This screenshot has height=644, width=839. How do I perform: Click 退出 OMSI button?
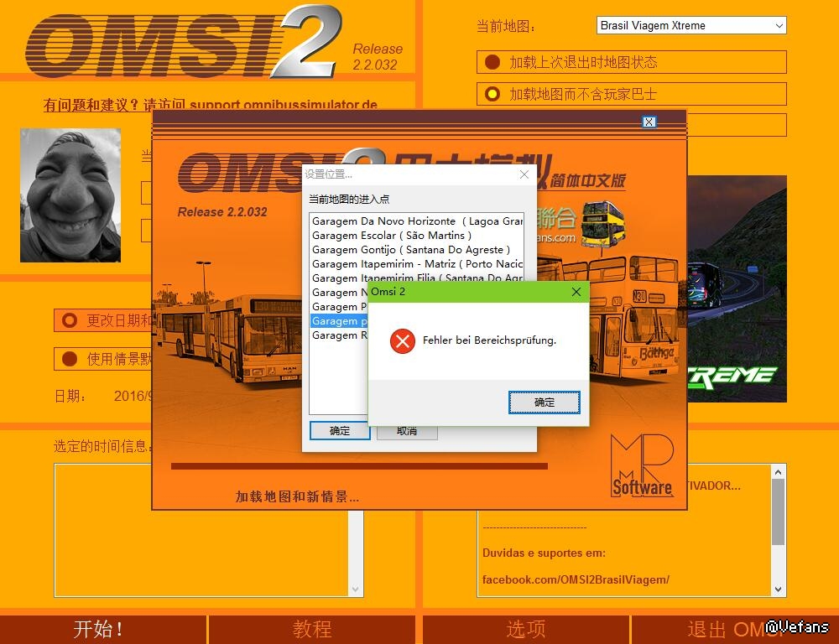[x=735, y=629]
